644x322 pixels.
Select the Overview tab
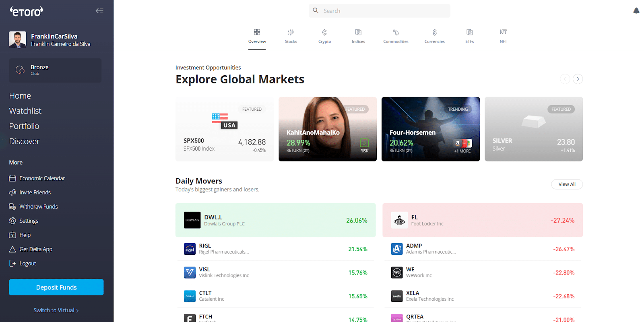pyautogui.click(x=257, y=36)
